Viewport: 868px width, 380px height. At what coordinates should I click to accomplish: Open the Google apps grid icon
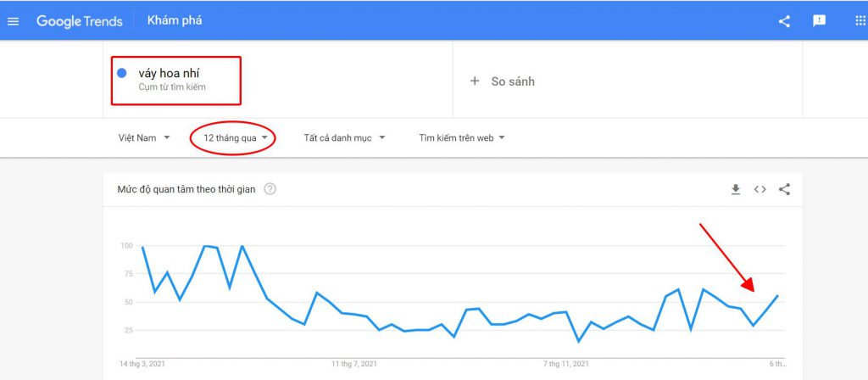click(x=861, y=21)
